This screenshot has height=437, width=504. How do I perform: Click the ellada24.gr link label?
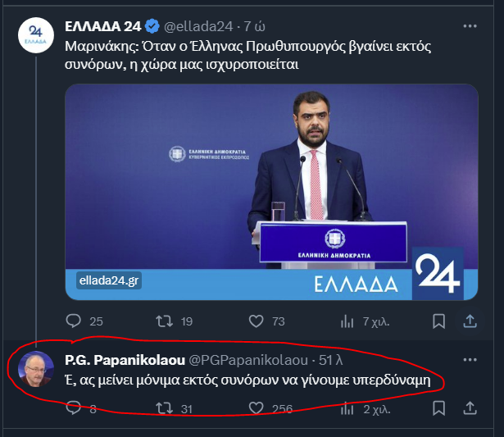coord(110,280)
